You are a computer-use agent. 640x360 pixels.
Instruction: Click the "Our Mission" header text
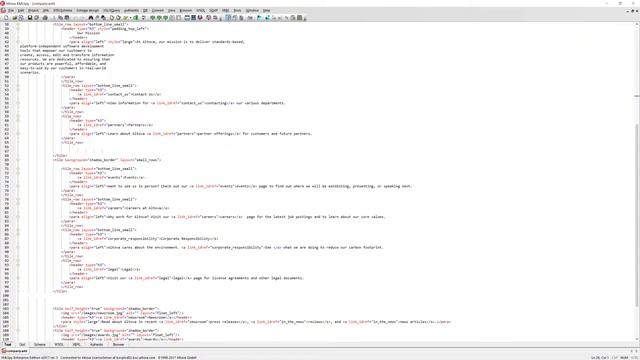click(x=89, y=33)
